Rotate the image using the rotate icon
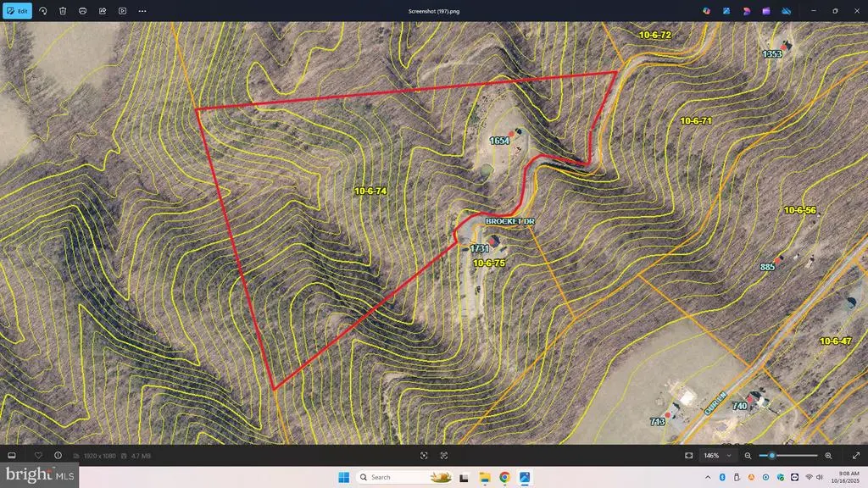 tap(42, 11)
